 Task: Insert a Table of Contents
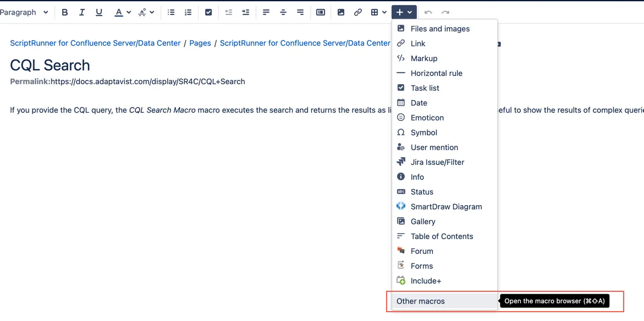[x=445, y=236]
